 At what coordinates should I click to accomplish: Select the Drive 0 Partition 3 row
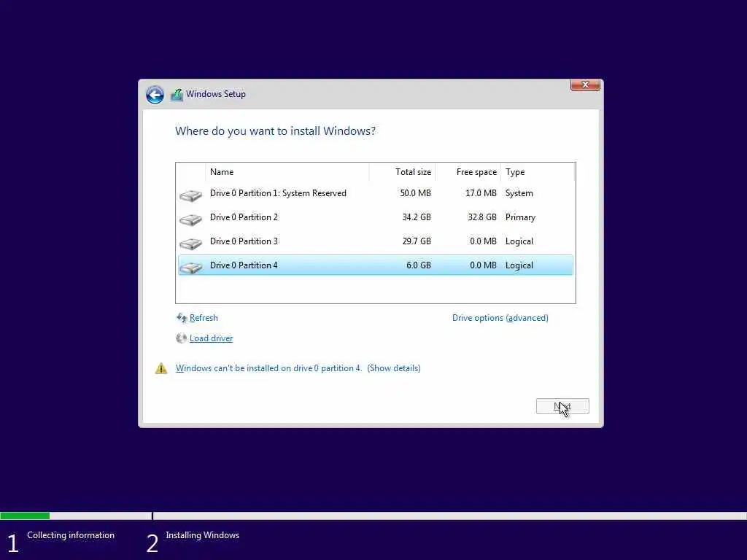(x=376, y=241)
